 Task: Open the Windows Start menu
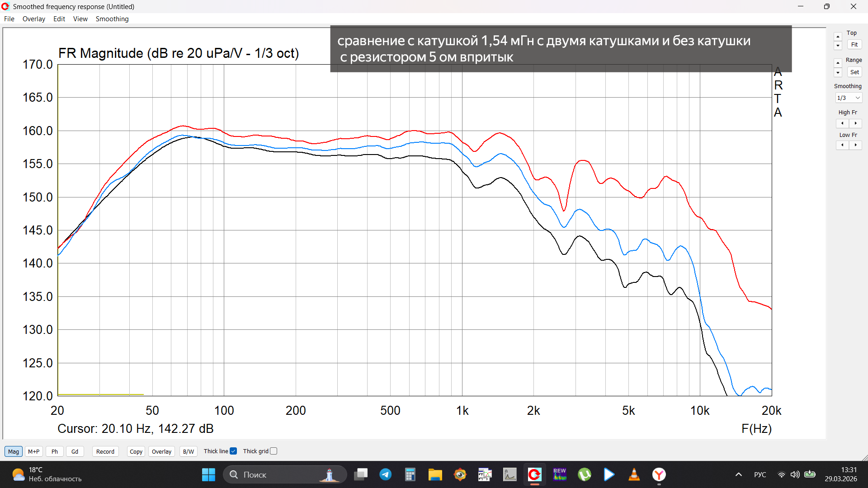[x=208, y=474]
